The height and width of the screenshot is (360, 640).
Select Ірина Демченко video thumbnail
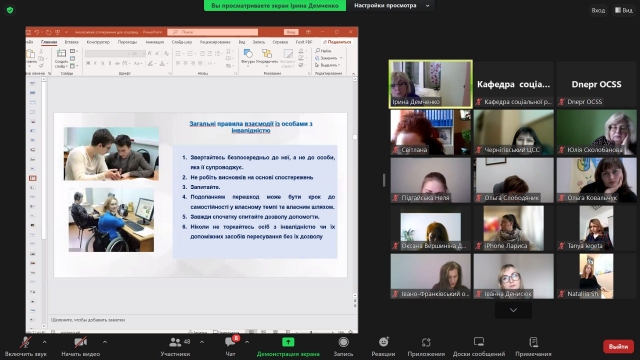pos(431,84)
